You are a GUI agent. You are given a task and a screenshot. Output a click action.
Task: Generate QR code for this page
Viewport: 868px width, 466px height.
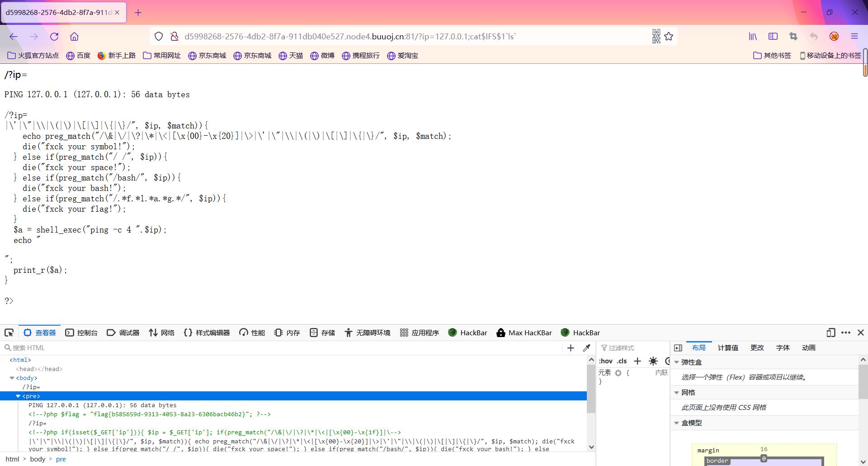(656, 37)
